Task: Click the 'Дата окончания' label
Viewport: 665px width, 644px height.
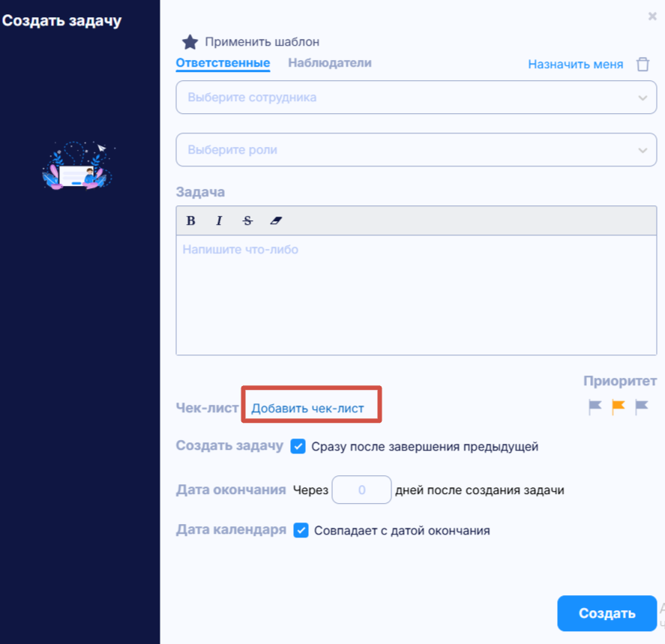Action: [x=231, y=490]
